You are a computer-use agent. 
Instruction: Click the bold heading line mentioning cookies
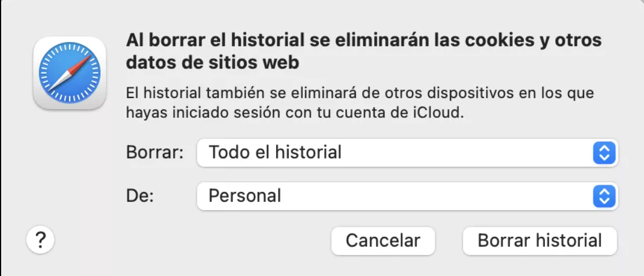tap(363, 41)
